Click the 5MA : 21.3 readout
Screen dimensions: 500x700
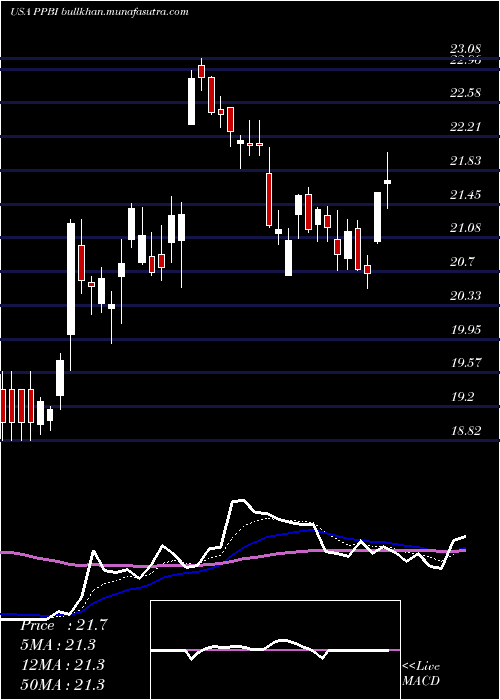pyautogui.click(x=58, y=645)
